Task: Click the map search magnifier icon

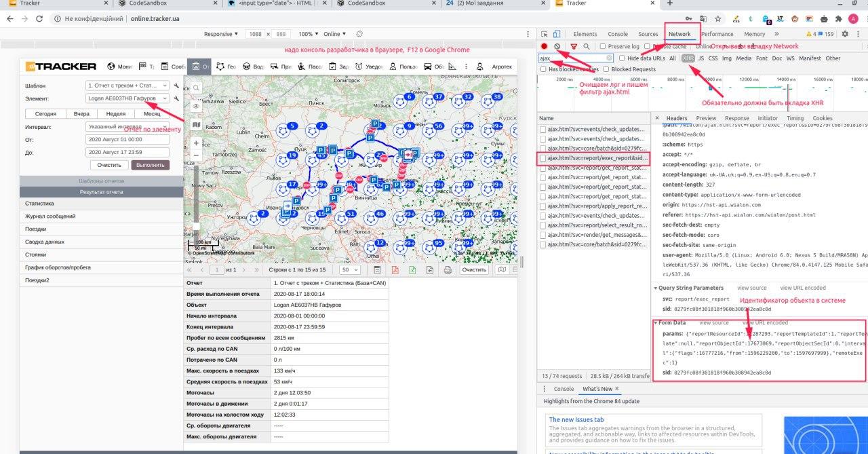Action: click(196, 88)
